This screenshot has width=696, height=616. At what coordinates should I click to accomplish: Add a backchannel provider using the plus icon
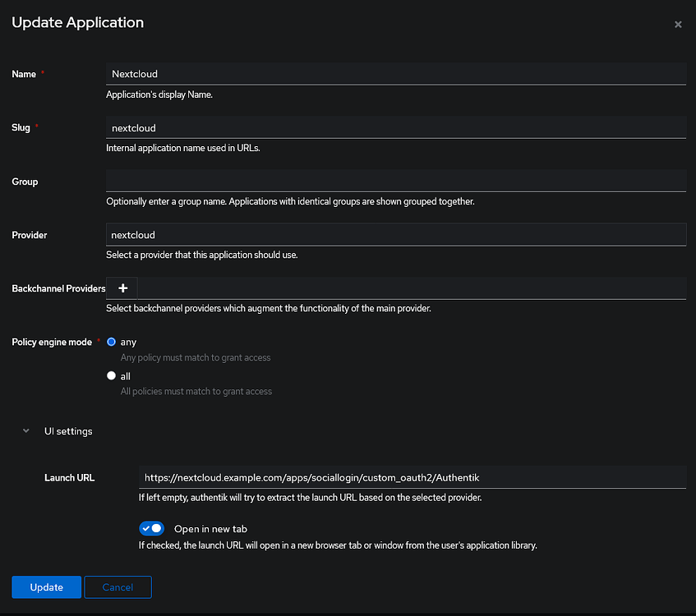coord(122,287)
